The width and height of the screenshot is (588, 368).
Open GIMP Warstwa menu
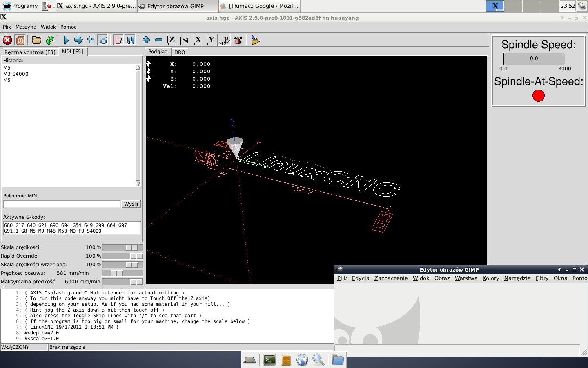[466, 278]
